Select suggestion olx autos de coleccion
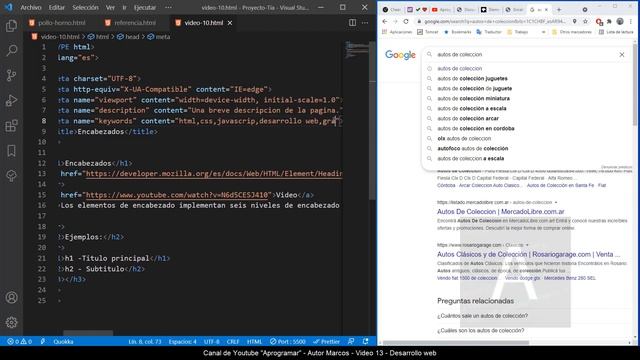 tap(464, 138)
